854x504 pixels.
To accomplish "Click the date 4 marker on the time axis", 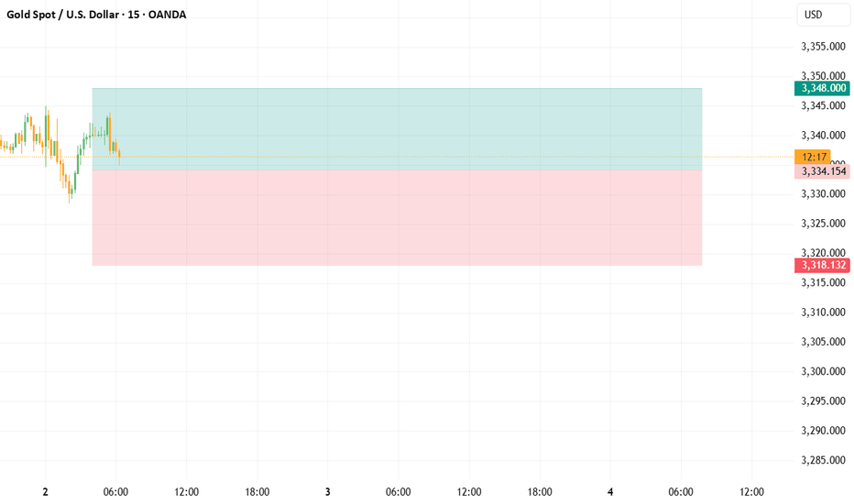I will [x=610, y=492].
